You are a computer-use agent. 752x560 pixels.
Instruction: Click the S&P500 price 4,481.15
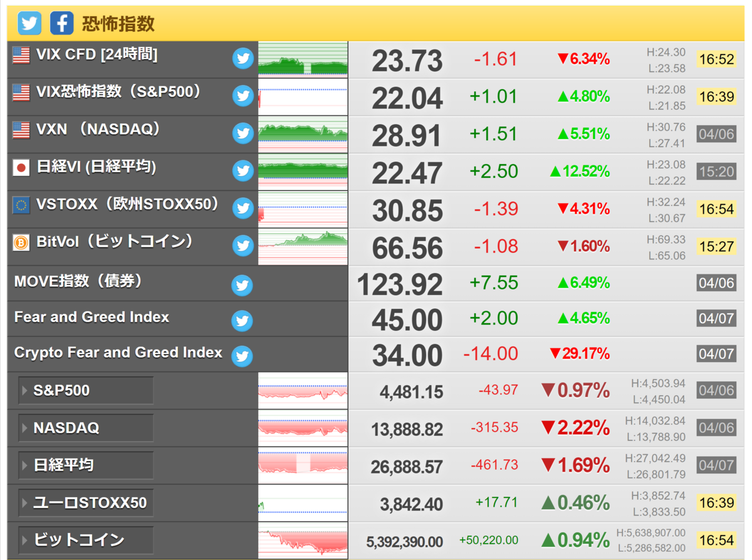pyautogui.click(x=411, y=392)
